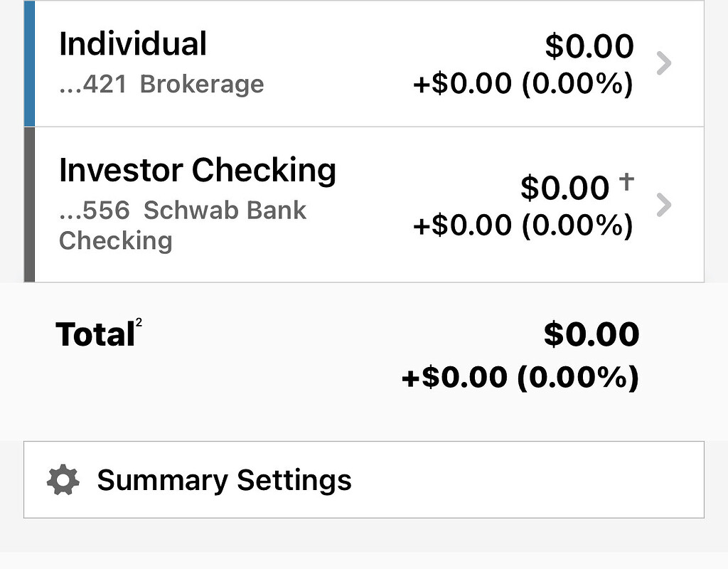This screenshot has height=569, width=728.
Task: Click the superscript 2 next to Total
Action: (x=137, y=322)
